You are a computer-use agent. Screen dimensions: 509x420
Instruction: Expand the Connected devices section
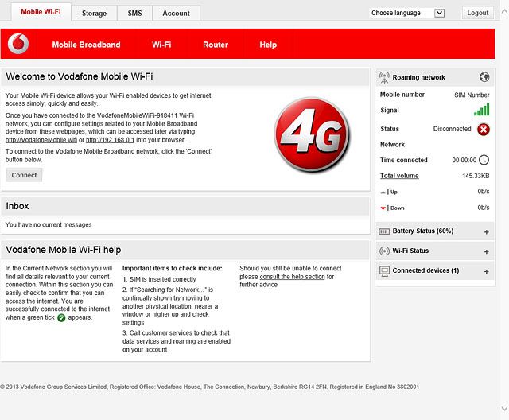[x=486, y=272]
